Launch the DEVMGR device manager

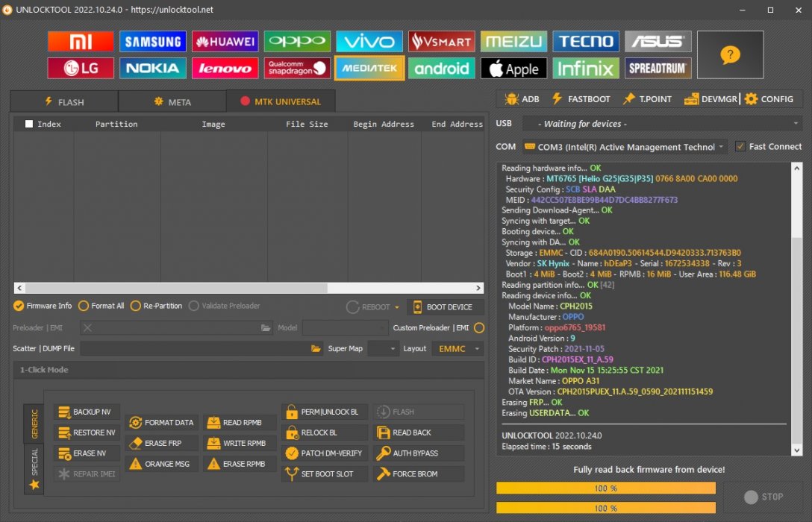click(x=710, y=99)
